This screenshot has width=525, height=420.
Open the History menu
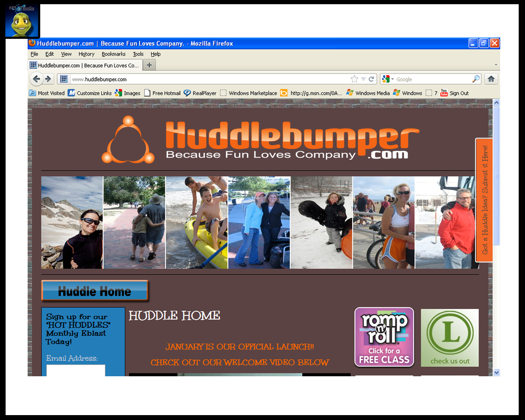click(86, 54)
